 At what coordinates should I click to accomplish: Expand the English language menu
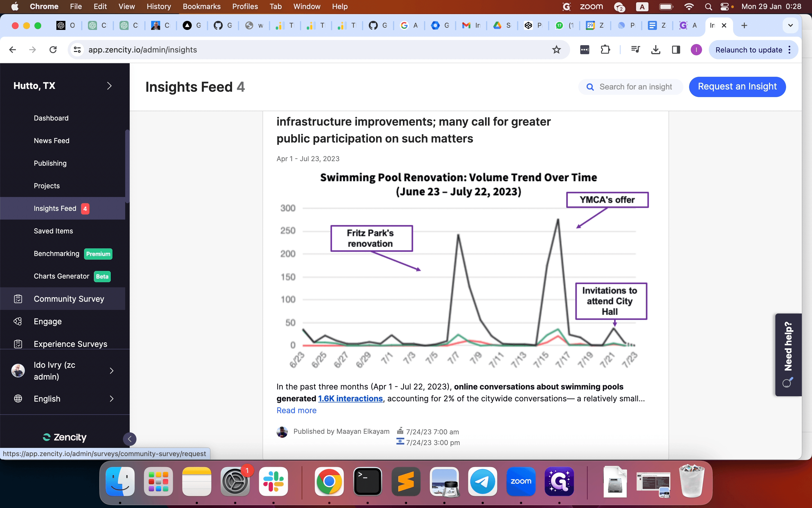112,398
